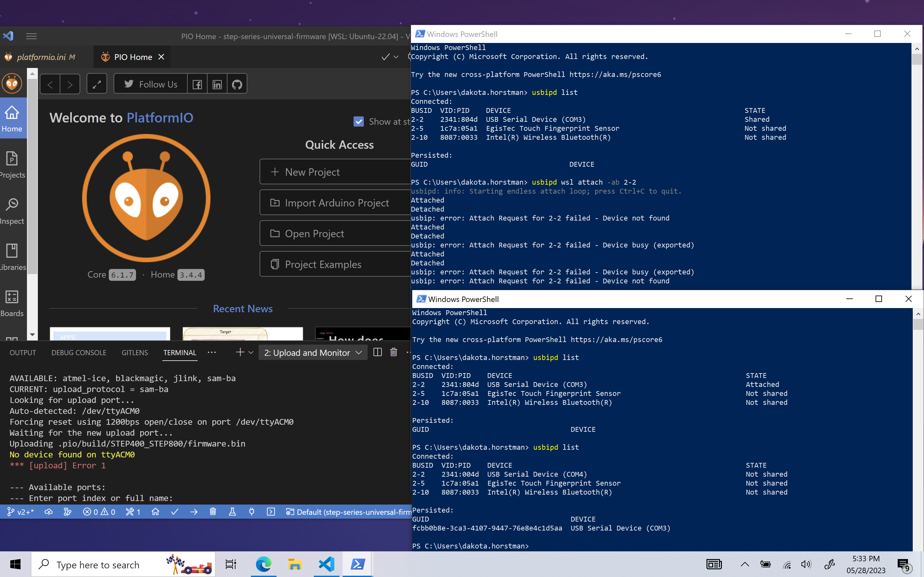Launch a new terminal via status bar icon
924x577 pixels.
(x=271, y=512)
